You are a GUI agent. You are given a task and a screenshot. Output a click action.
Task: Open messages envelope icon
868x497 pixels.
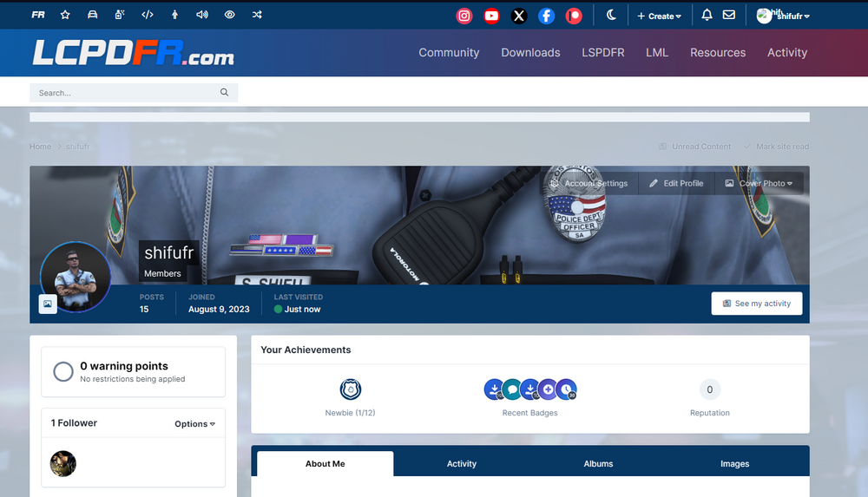[729, 15]
